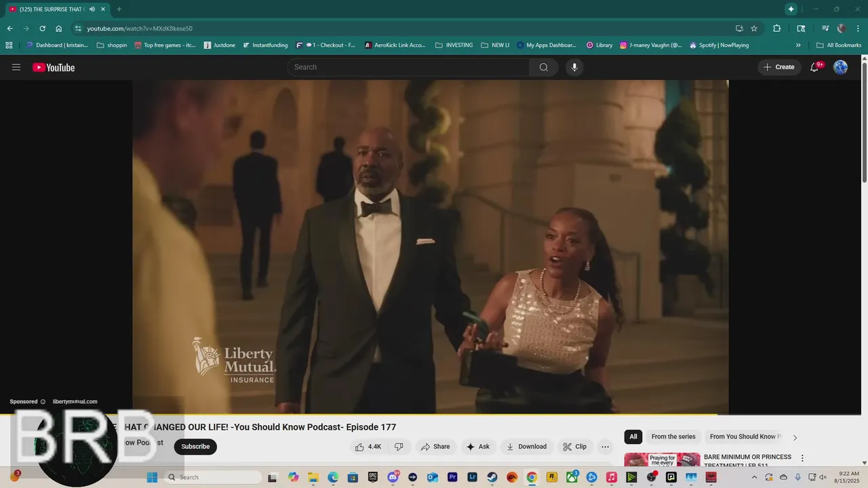This screenshot has height=488, width=868.
Task: Open the All Bookmarks folder
Action: click(839, 45)
